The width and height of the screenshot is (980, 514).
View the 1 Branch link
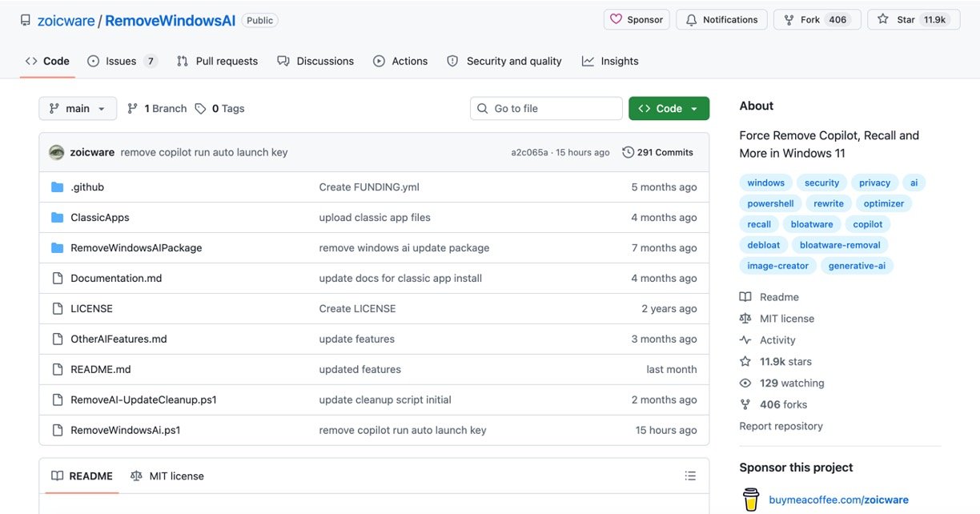(157, 109)
